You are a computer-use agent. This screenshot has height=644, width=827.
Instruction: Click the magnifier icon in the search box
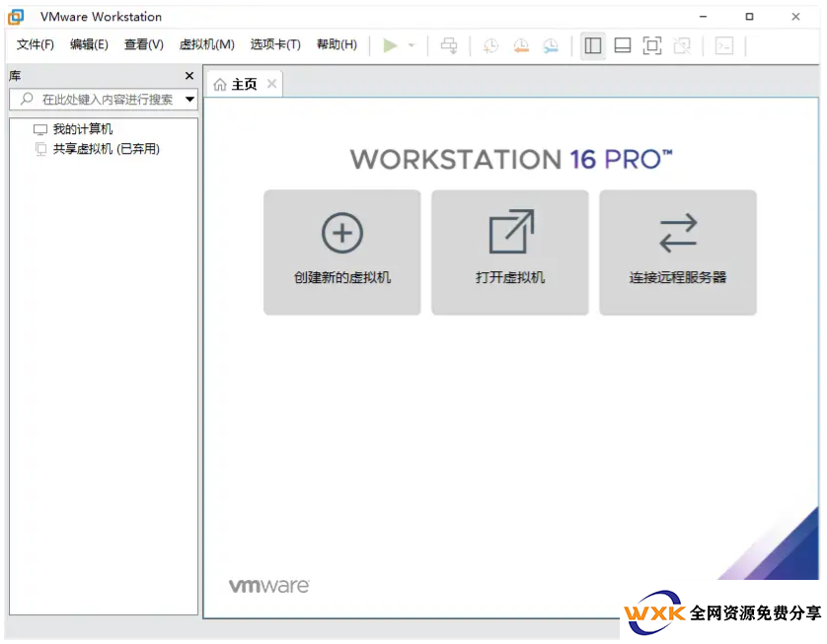click(x=27, y=99)
